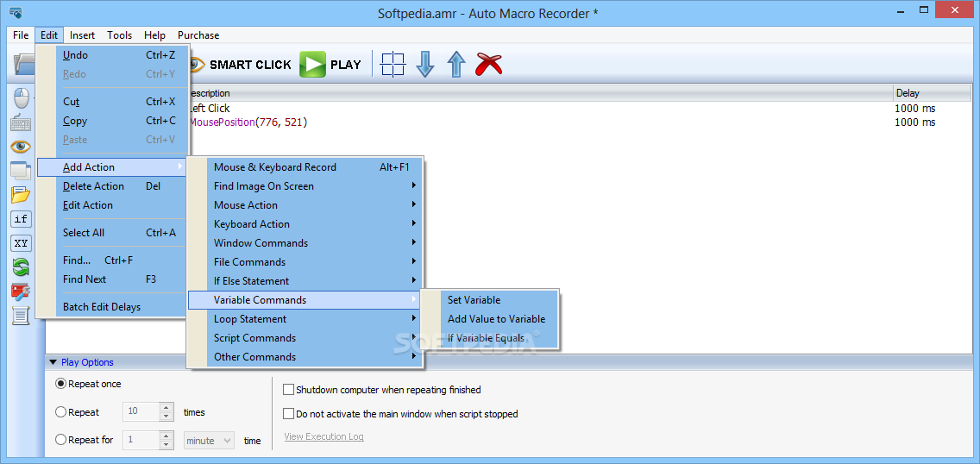Enable shutdown computer when repeating finished
This screenshot has width=980, height=464.
click(x=288, y=390)
